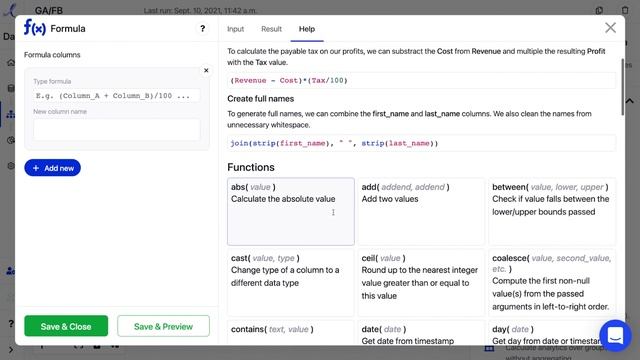Select the contains( text, value ) function card

pos(291,333)
